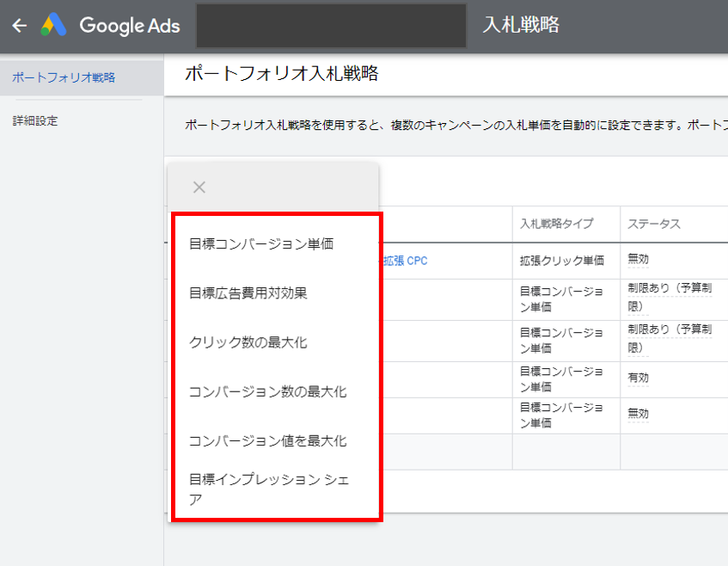The width and height of the screenshot is (728, 566).
Task: Choose クリック数の最大化 option
Action: 248,342
